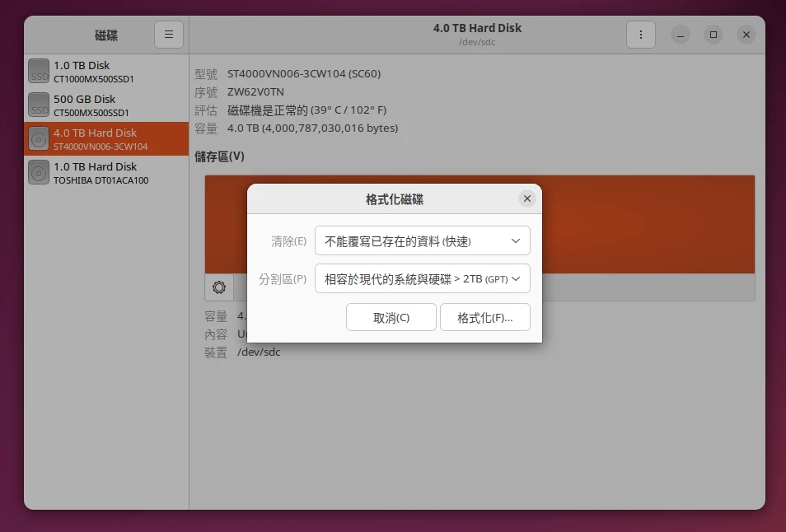Image resolution: width=786 pixels, height=532 pixels.
Task: Click the 4.0 TB Hard Disk drive icon
Action: (39, 139)
